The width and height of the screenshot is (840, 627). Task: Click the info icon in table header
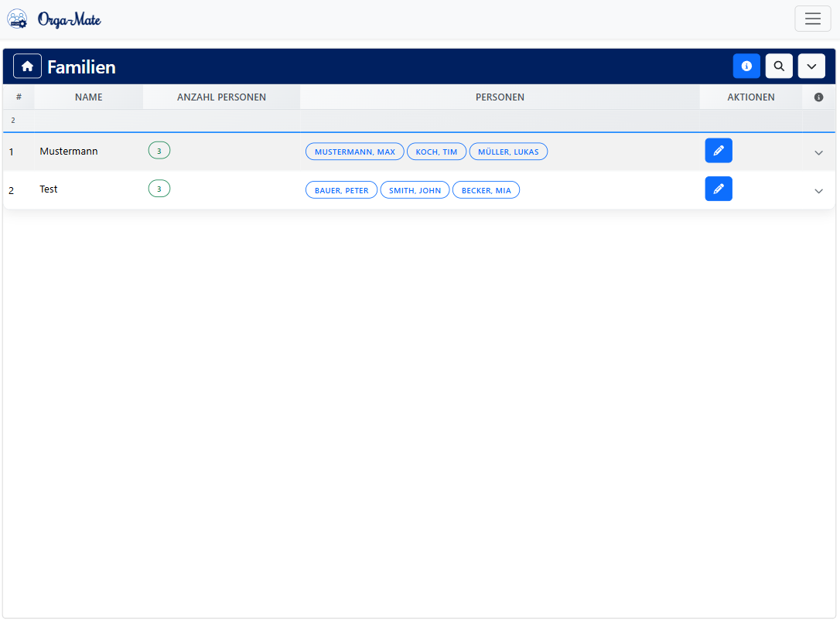(818, 97)
